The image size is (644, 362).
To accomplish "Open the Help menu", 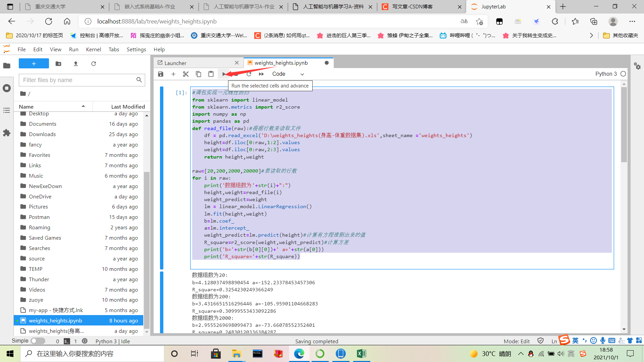I will tap(159, 49).
